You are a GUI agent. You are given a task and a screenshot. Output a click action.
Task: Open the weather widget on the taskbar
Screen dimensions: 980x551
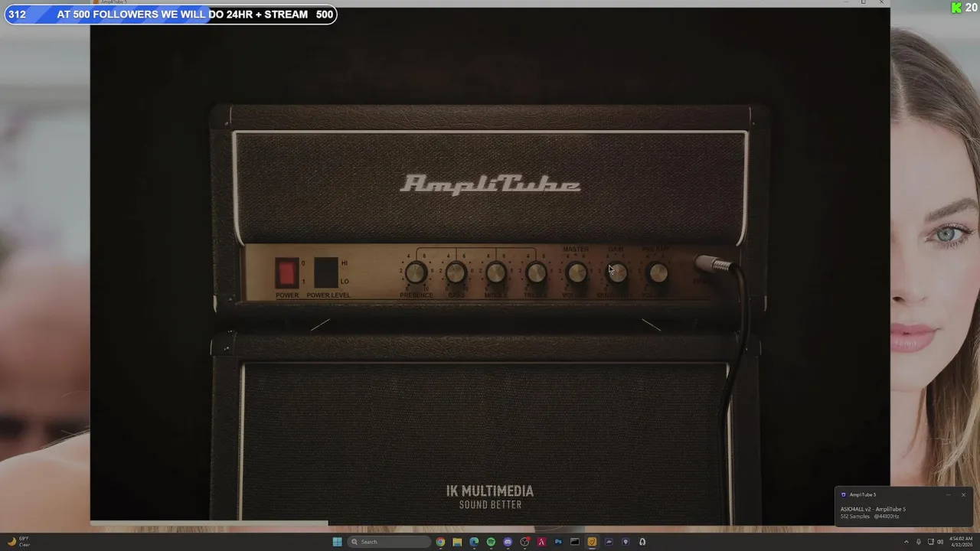click(x=18, y=542)
